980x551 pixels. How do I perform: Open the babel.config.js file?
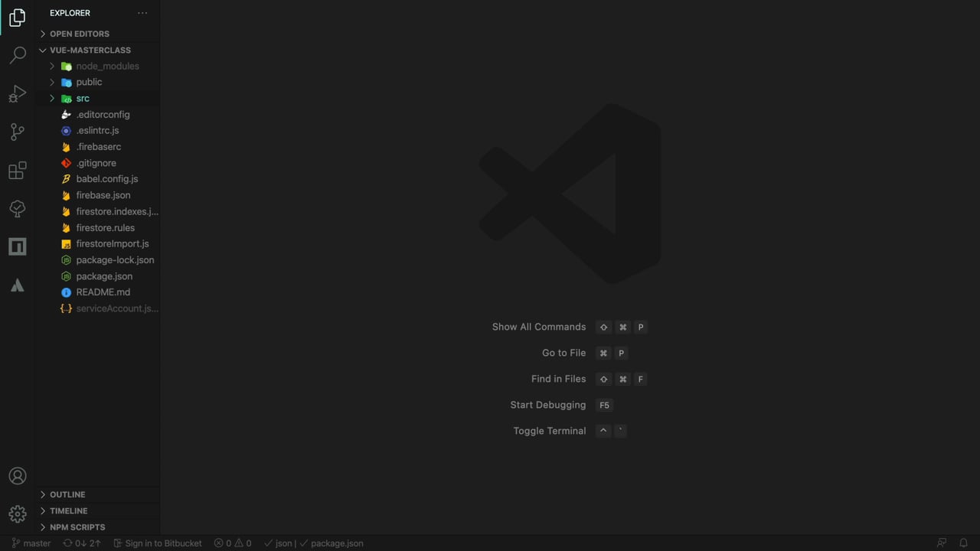click(97, 179)
